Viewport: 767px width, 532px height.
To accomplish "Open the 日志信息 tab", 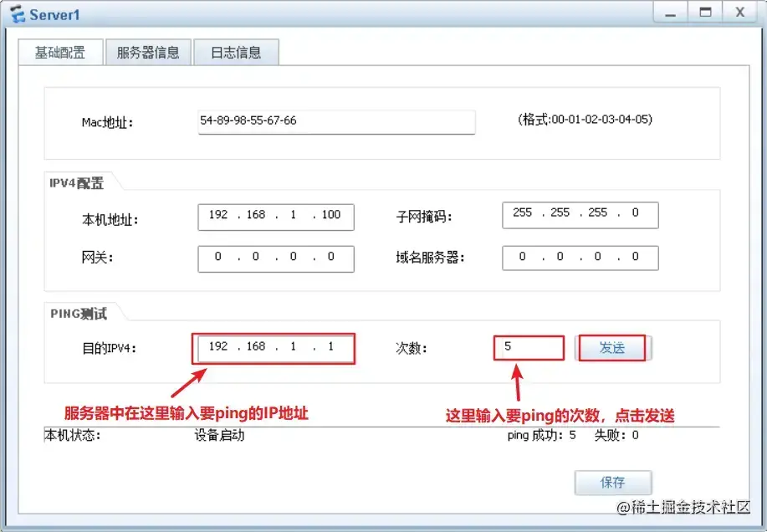I will (236, 53).
